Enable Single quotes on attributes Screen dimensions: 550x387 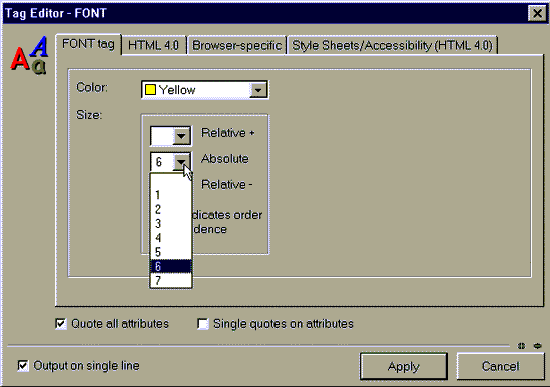tap(203, 323)
